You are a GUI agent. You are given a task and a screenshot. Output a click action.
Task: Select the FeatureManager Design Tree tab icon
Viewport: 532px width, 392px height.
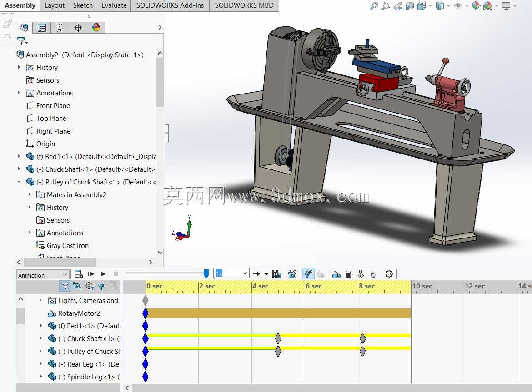pos(24,27)
